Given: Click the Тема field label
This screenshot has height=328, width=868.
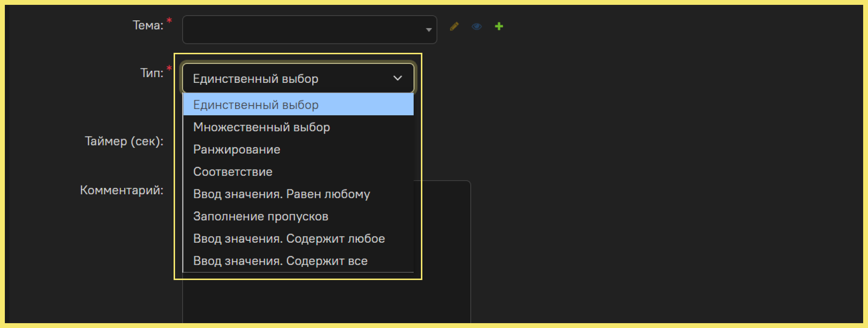Looking at the screenshot, I should pyautogui.click(x=148, y=25).
